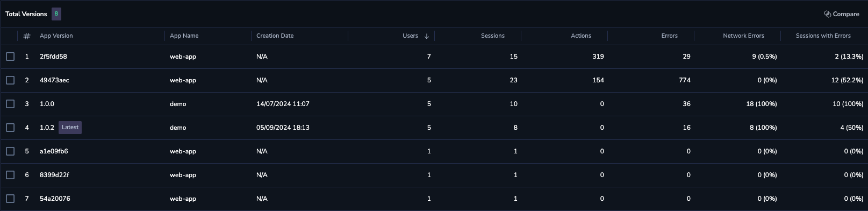Image resolution: width=868 pixels, height=211 pixels.
Task: Select the checkbox for version 49473aec
Action: (10, 80)
